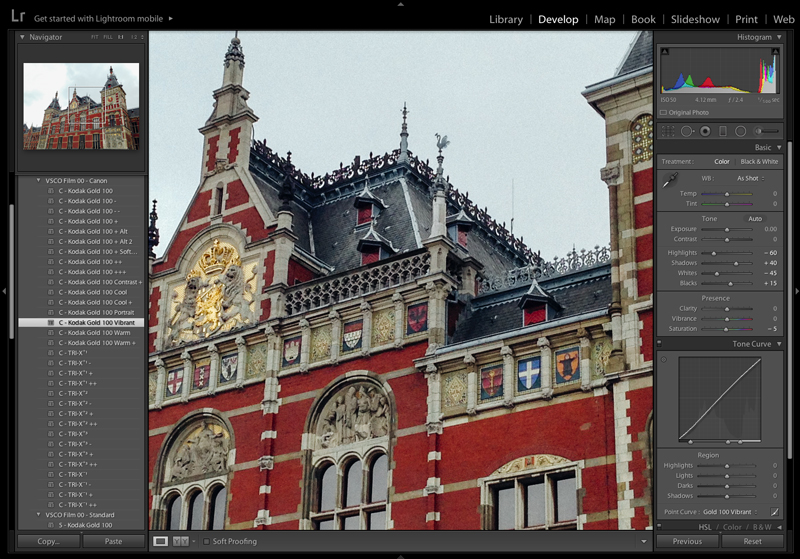Open the Slideshow module
The width and height of the screenshot is (800, 559).
(x=695, y=19)
